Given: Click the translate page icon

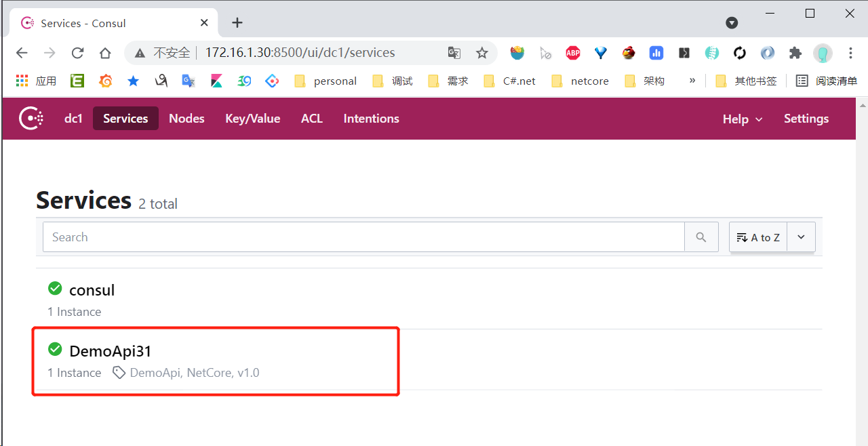Looking at the screenshot, I should coord(454,53).
